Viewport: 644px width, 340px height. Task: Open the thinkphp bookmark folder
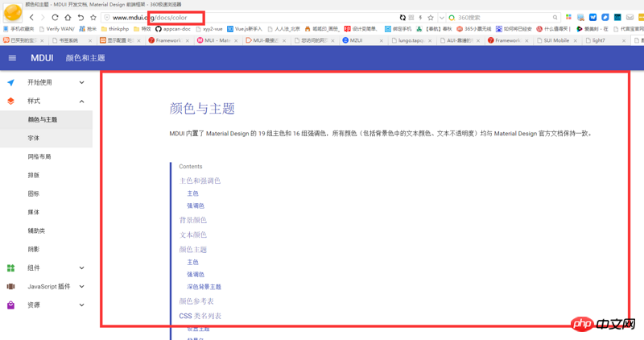pos(115,29)
